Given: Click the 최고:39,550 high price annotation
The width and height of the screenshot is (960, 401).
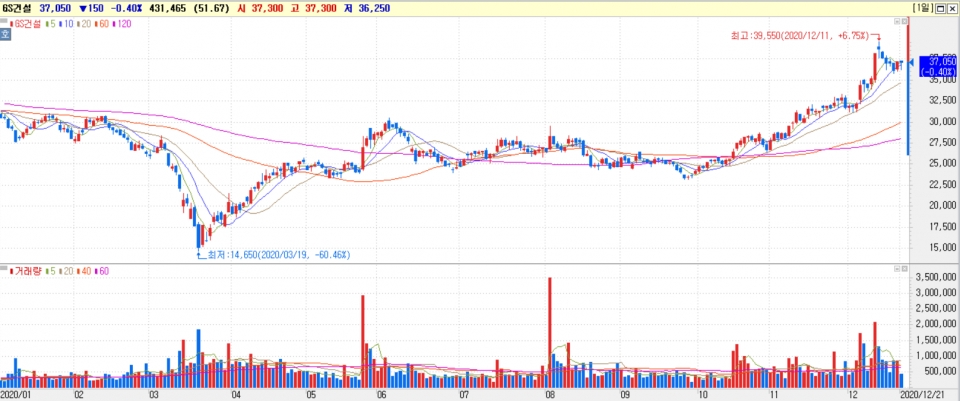Looking at the screenshot, I should point(800,36).
